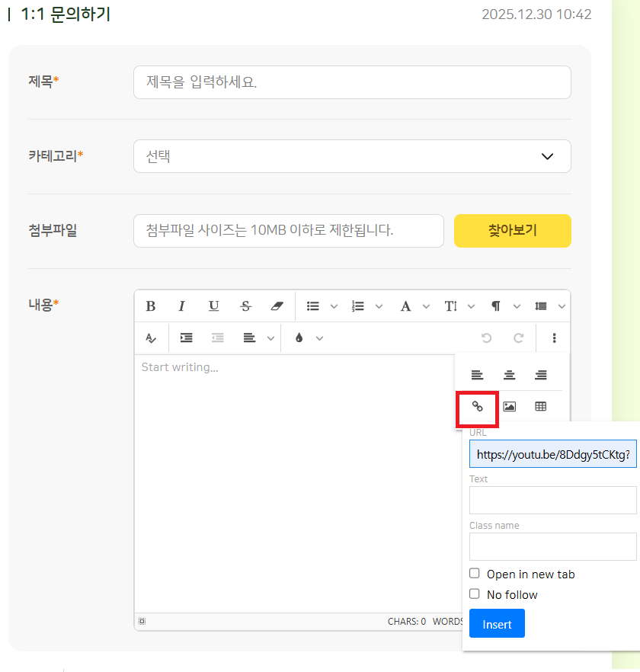
Task: Click the CHARS: 0 counter
Action: point(407,622)
